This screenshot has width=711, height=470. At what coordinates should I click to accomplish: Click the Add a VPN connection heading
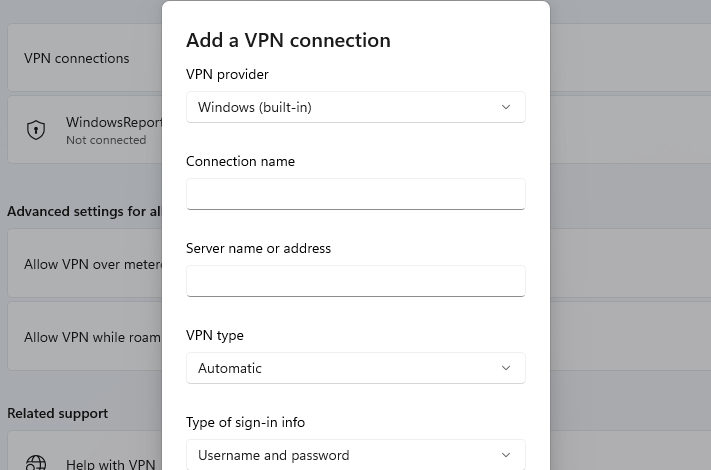[288, 40]
